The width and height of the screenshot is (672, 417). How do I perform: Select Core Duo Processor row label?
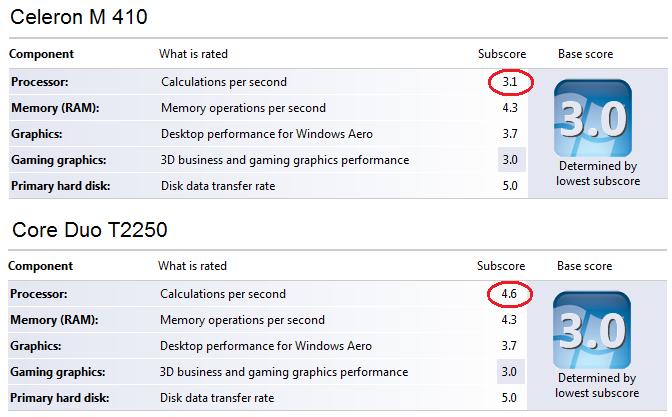[40, 294]
